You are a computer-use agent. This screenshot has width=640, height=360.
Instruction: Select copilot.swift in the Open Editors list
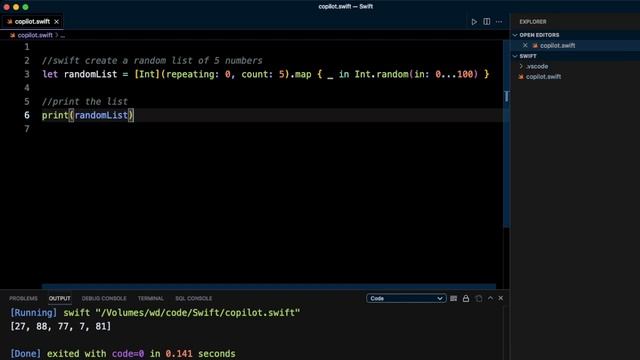[558, 45]
